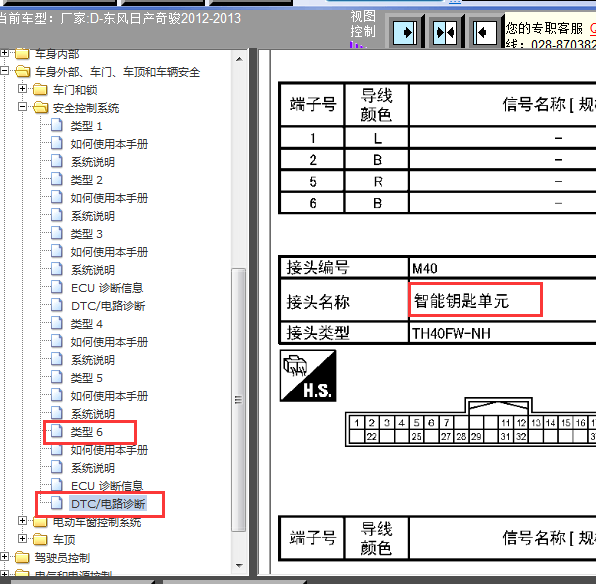Click the folder icon of 车身内部
Image resolution: width=596 pixels, height=584 pixels.
pos(22,54)
